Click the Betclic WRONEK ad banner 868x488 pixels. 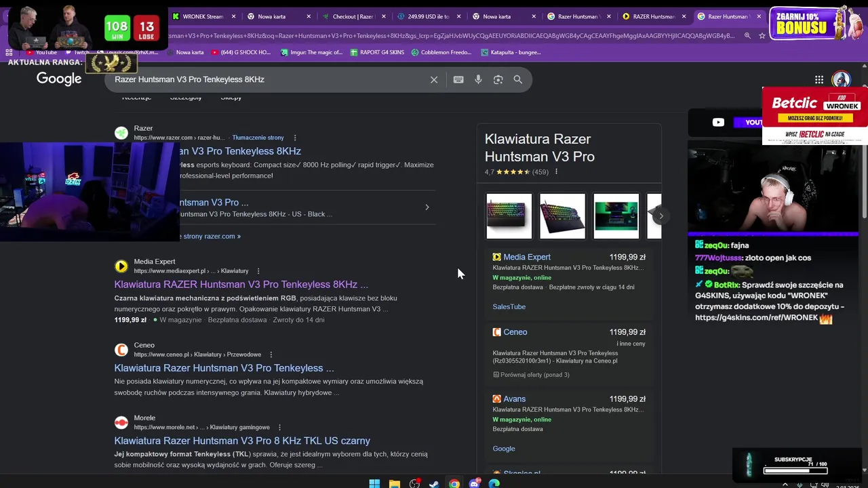click(814, 116)
